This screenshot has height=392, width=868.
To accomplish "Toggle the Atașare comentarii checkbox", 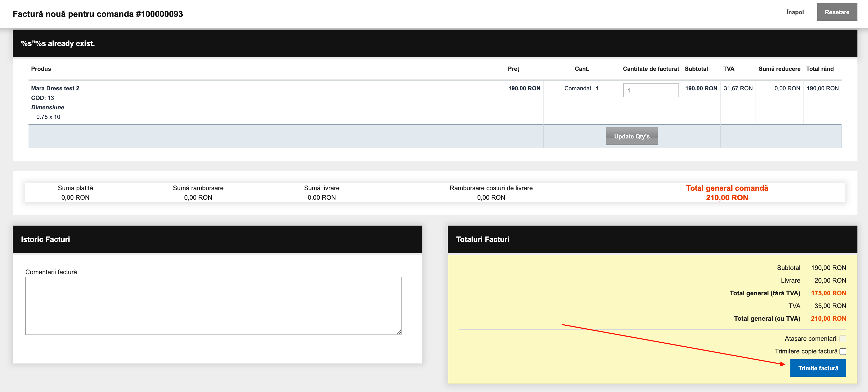I will (842, 339).
